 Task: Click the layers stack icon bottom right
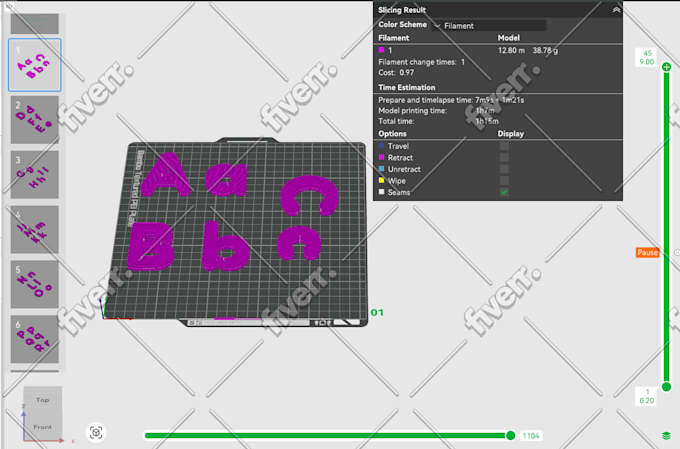(x=667, y=436)
